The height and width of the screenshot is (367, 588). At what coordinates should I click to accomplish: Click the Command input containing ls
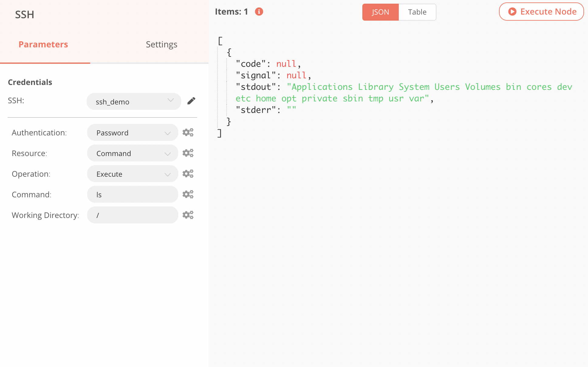tap(132, 194)
